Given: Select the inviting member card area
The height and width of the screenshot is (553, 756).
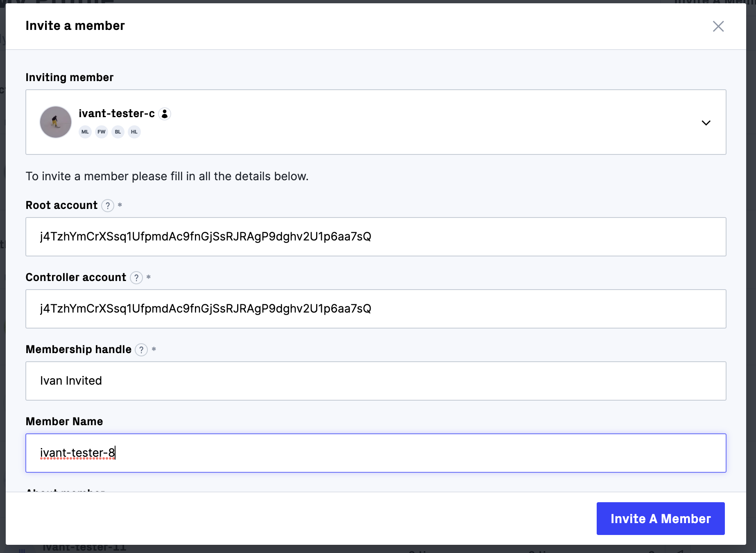Looking at the screenshot, I should click(x=369, y=122).
